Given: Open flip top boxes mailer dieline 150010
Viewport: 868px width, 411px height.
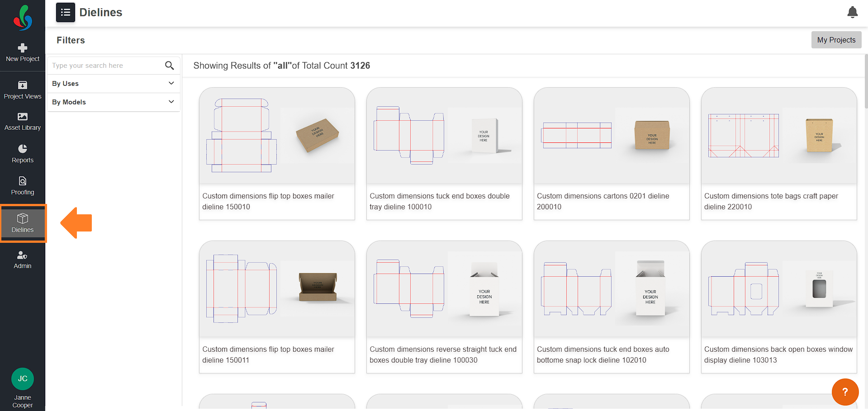Looking at the screenshot, I should [x=277, y=154].
